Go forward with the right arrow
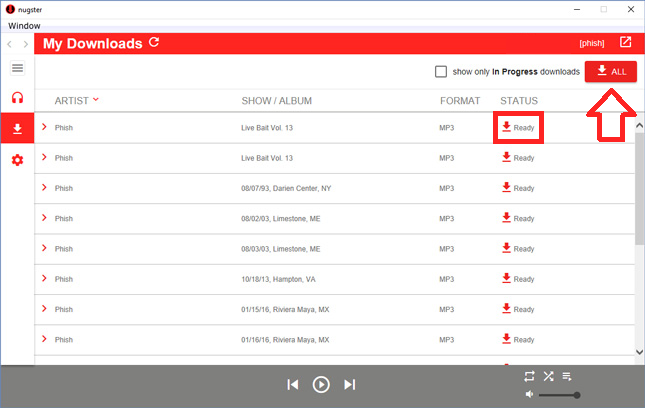 pyautogui.click(x=26, y=44)
